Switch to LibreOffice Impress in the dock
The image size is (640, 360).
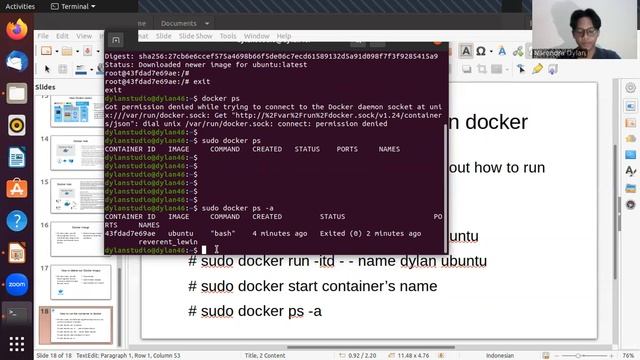17,253
